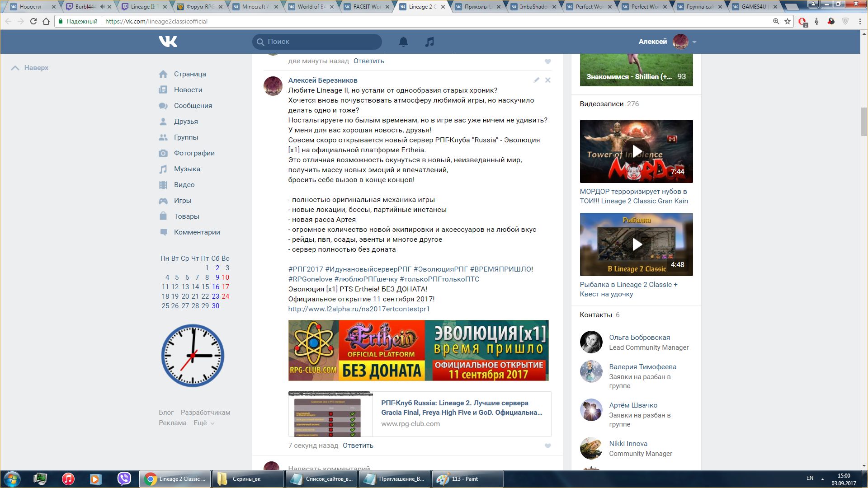Viewport: 868px width, 488px height.
Task: Delete comment with the X icon
Action: [547, 80]
